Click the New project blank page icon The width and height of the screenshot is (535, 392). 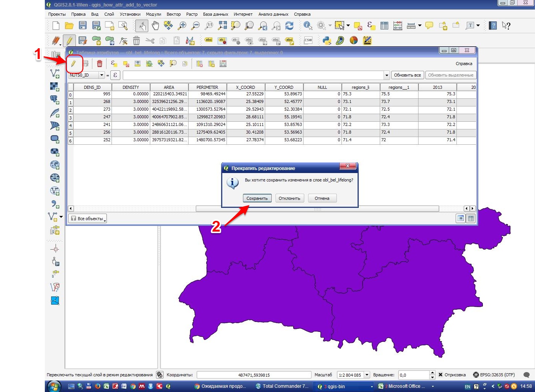pos(56,26)
